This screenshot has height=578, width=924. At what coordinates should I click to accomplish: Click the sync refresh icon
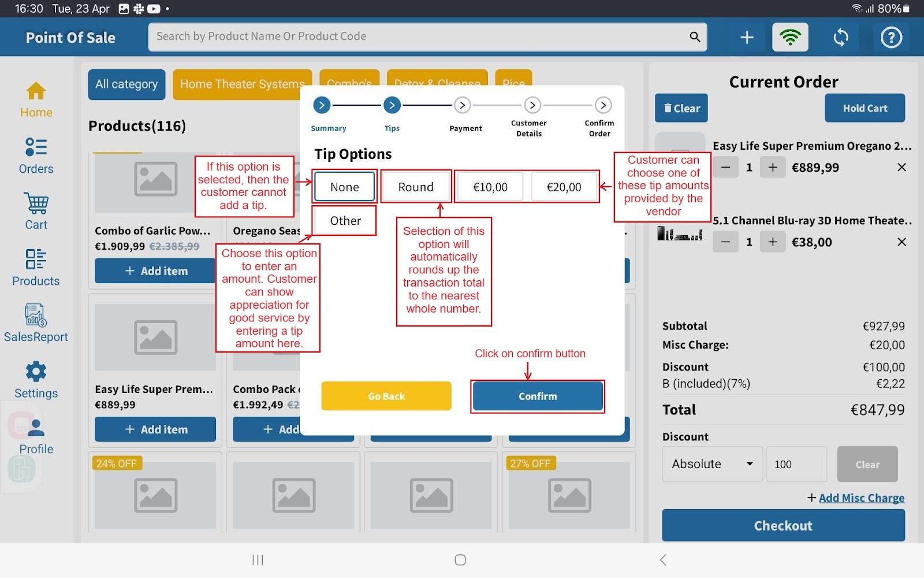pyautogui.click(x=841, y=38)
